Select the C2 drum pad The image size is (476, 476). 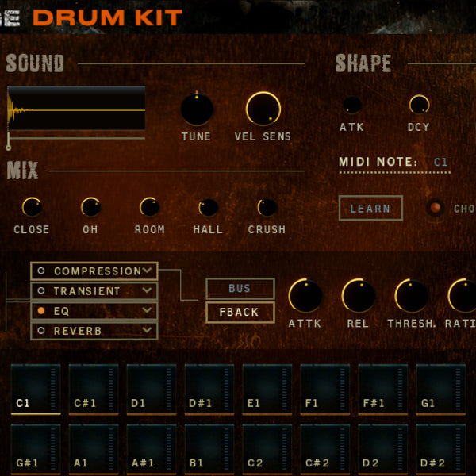[267, 450]
